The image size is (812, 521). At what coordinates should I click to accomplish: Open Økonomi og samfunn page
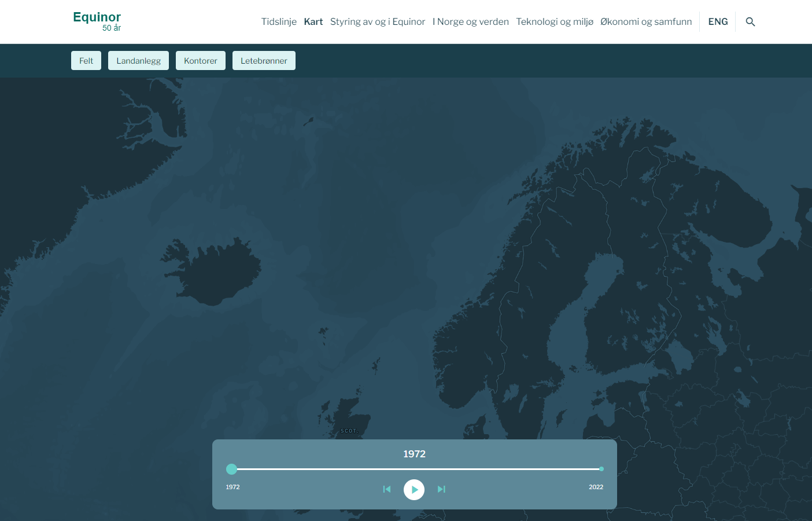tap(645, 22)
